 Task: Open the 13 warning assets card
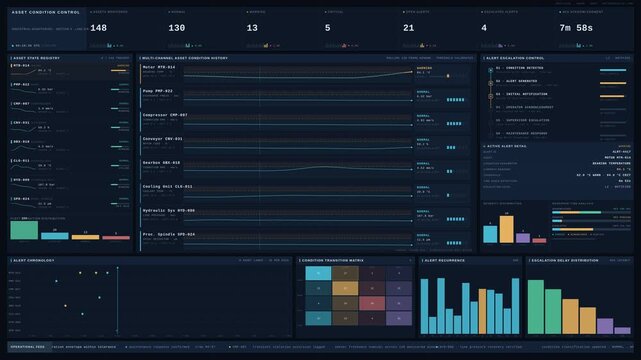pyautogui.click(x=282, y=28)
